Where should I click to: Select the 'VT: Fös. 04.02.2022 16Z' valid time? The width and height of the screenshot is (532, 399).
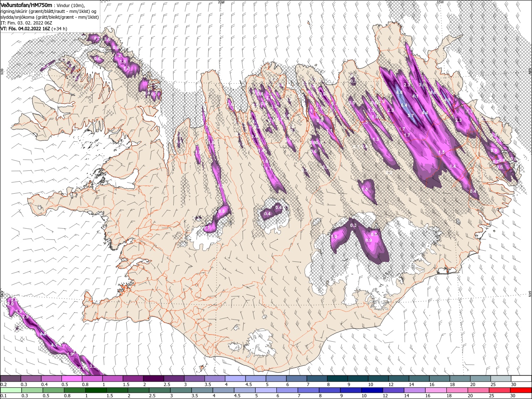tap(25, 29)
